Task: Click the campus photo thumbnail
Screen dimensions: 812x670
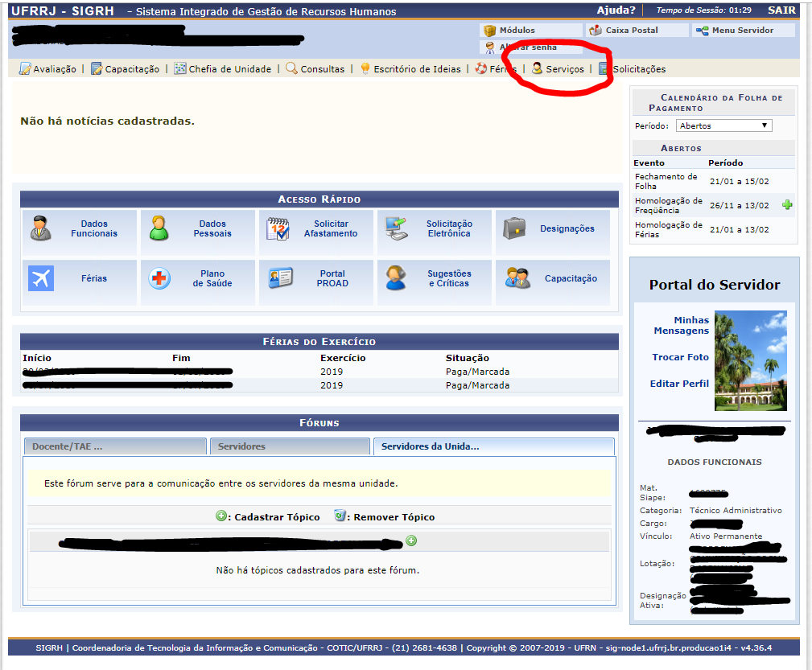Action: click(x=750, y=360)
